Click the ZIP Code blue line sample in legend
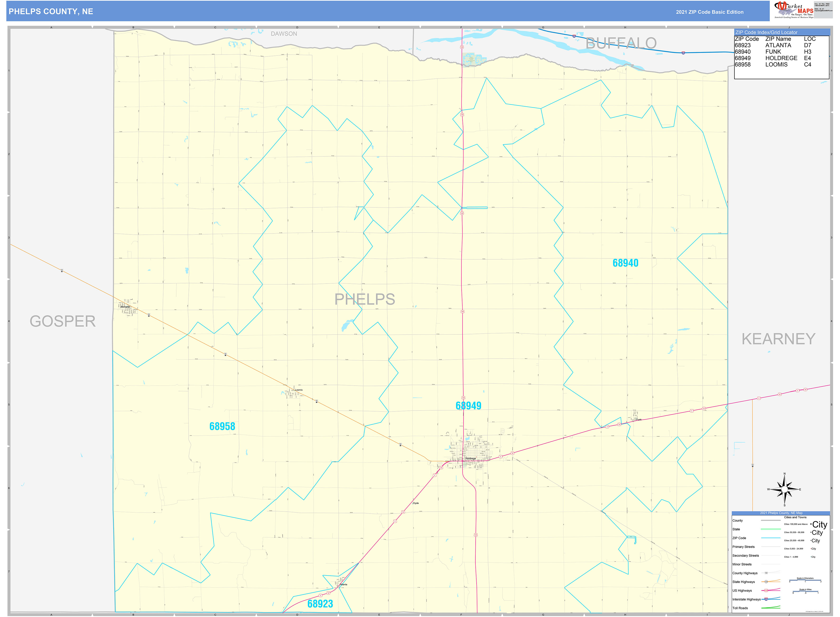This screenshot has height=617, width=840. coord(771,538)
